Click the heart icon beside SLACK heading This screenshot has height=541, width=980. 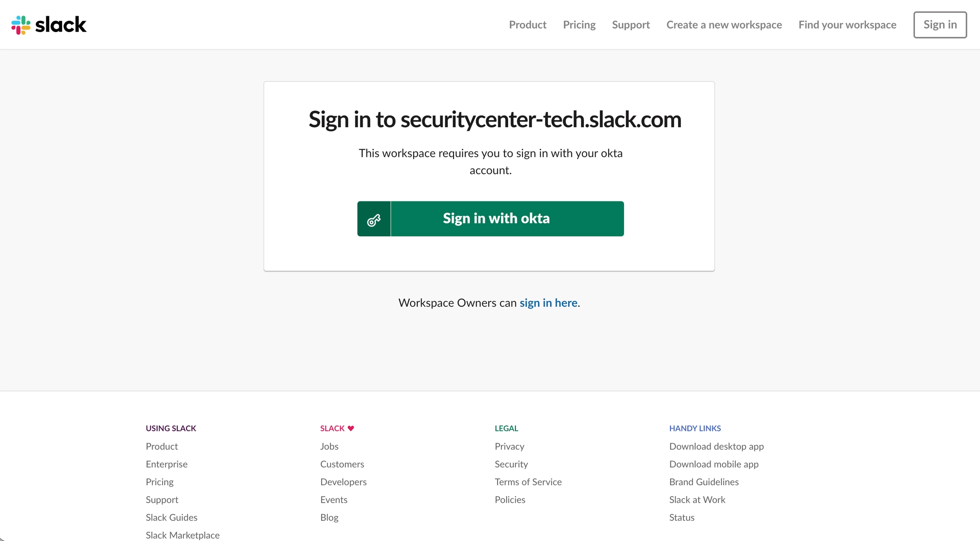351,428
